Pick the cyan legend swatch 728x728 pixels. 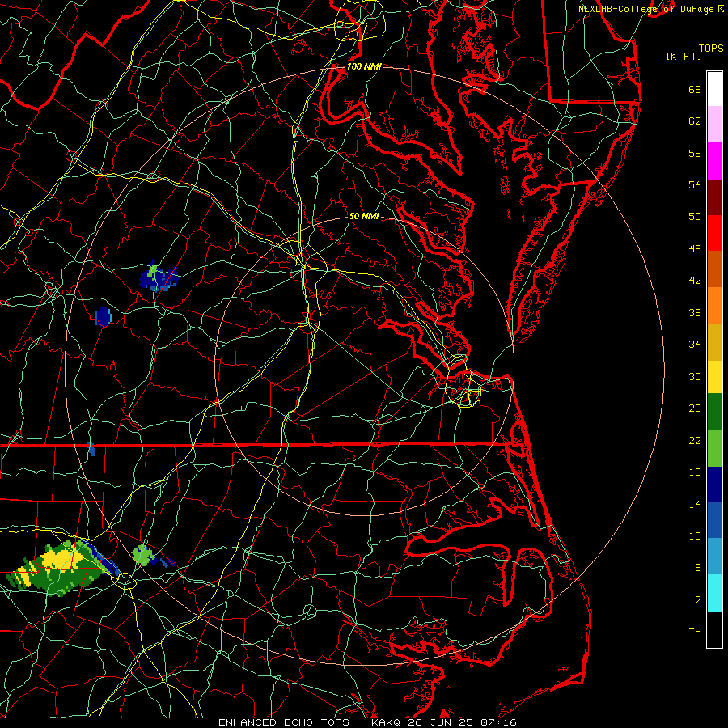(x=714, y=593)
